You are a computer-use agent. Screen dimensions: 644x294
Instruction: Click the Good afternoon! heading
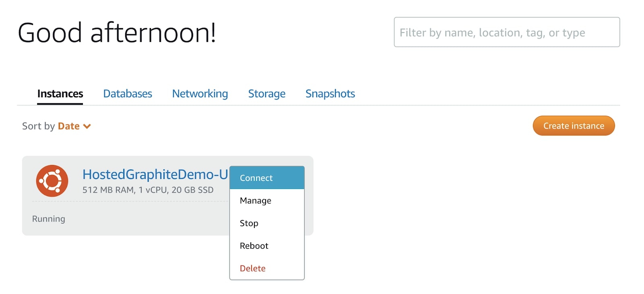[x=117, y=33]
